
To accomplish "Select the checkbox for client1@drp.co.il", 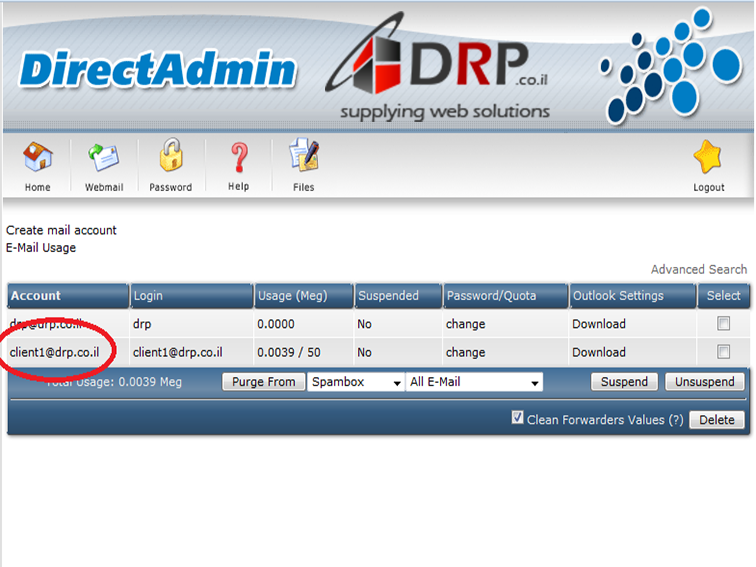I will coord(724,352).
